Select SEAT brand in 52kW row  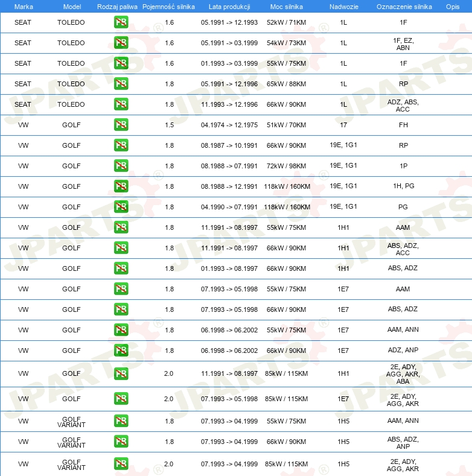tap(23, 22)
